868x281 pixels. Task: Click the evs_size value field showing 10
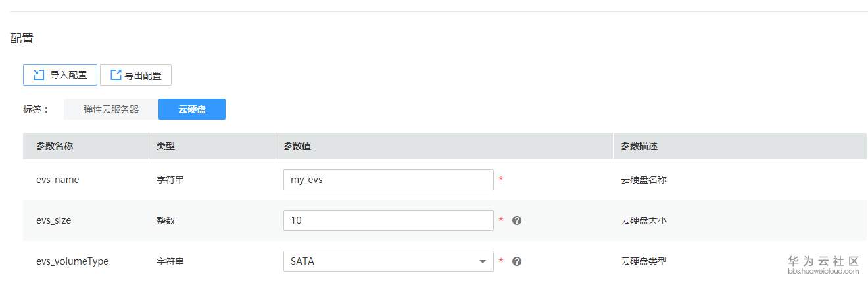point(388,220)
